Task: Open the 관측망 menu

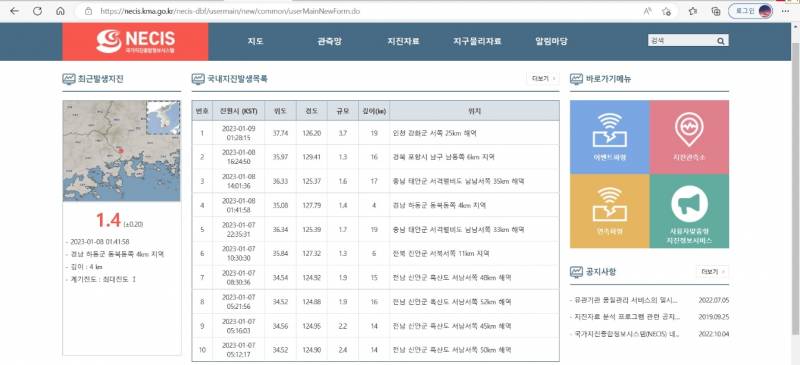Action: point(329,41)
